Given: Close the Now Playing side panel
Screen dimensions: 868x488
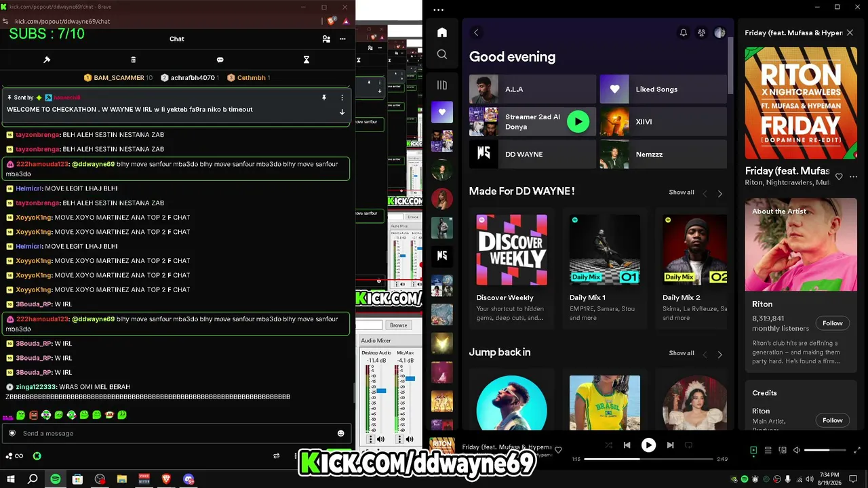Looking at the screenshot, I should (850, 33).
